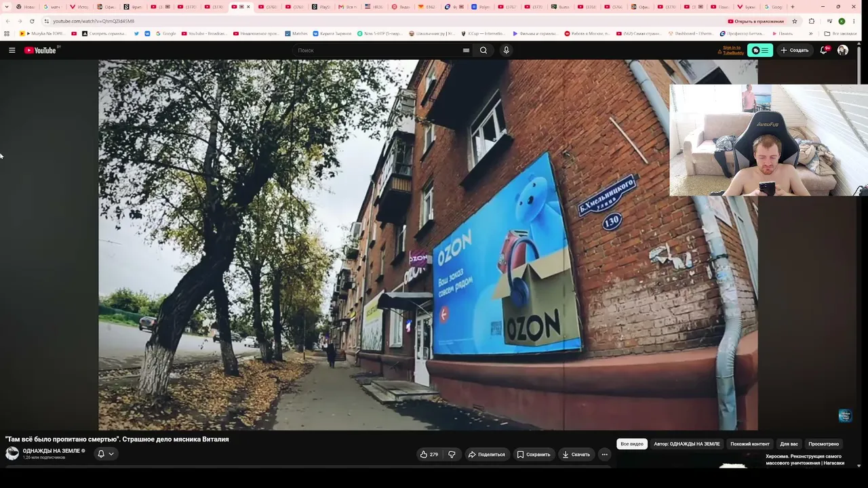Download the video via «Скачать»
This screenshot has width=868, height=488.
click(x=576, y=454)
